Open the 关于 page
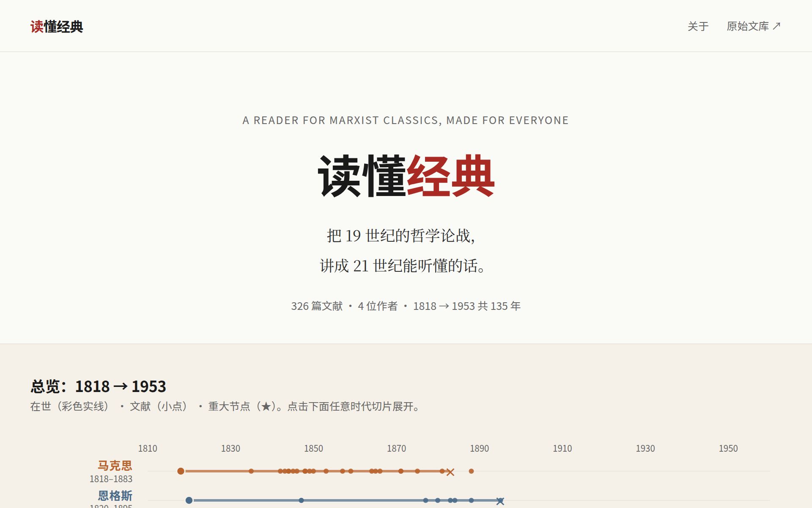 pos(698,26)
